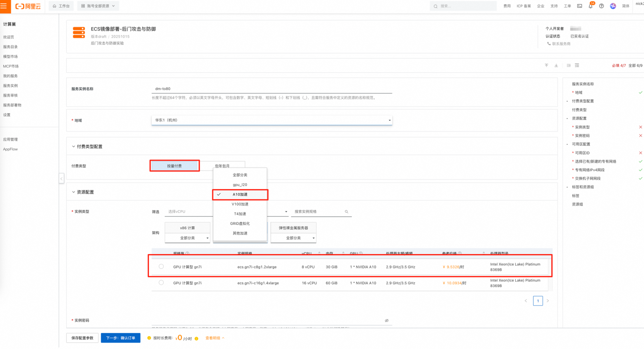Choose 包年包月 billing type

[222, 166]
